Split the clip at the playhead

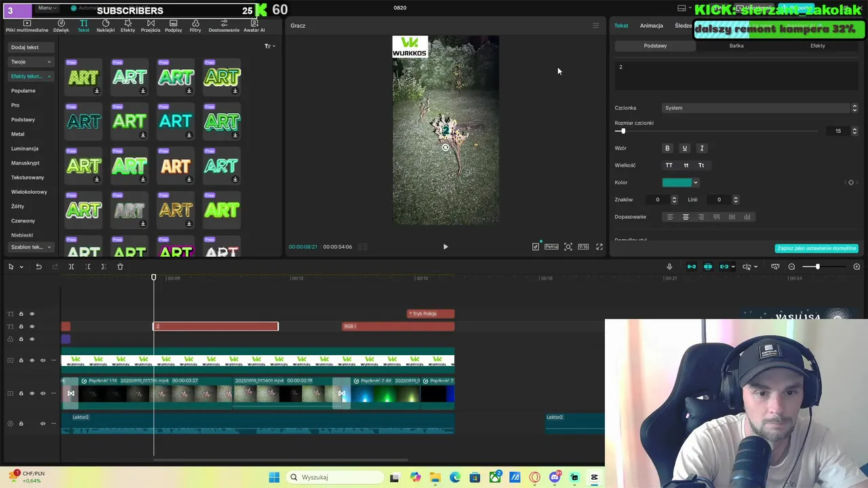click(x=71, y=266)
